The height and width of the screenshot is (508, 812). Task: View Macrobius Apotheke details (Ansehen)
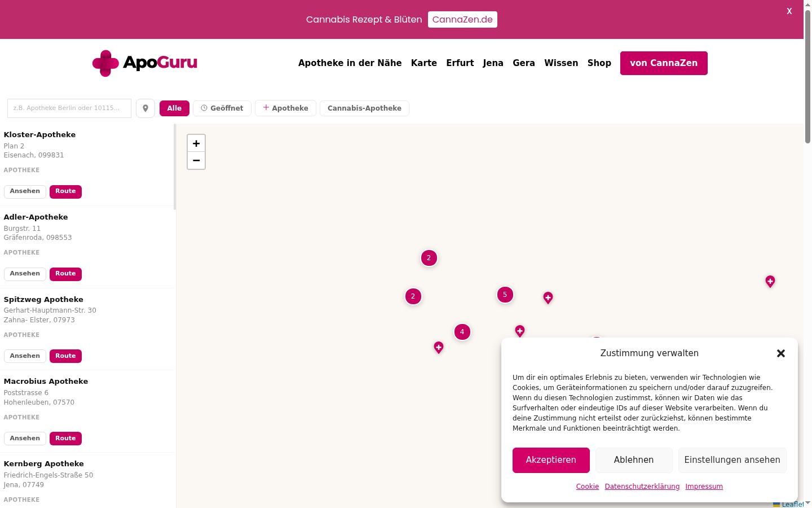tap(25, 439)
